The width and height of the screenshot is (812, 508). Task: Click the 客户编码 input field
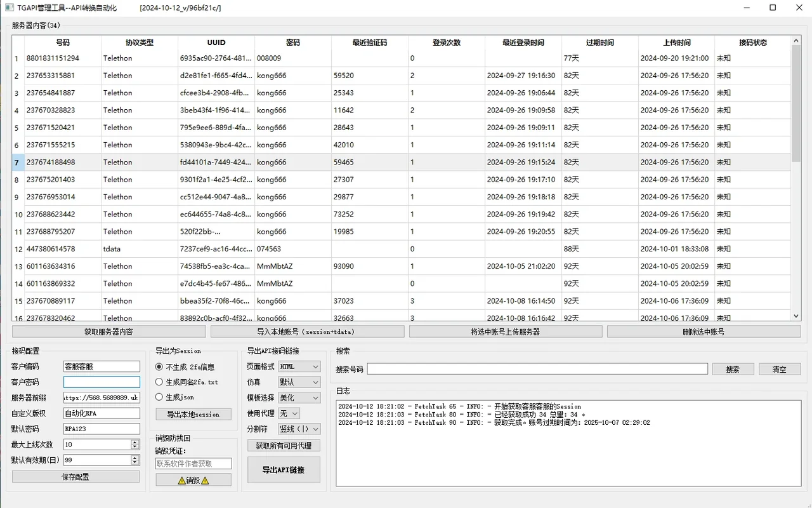[101, 366]
